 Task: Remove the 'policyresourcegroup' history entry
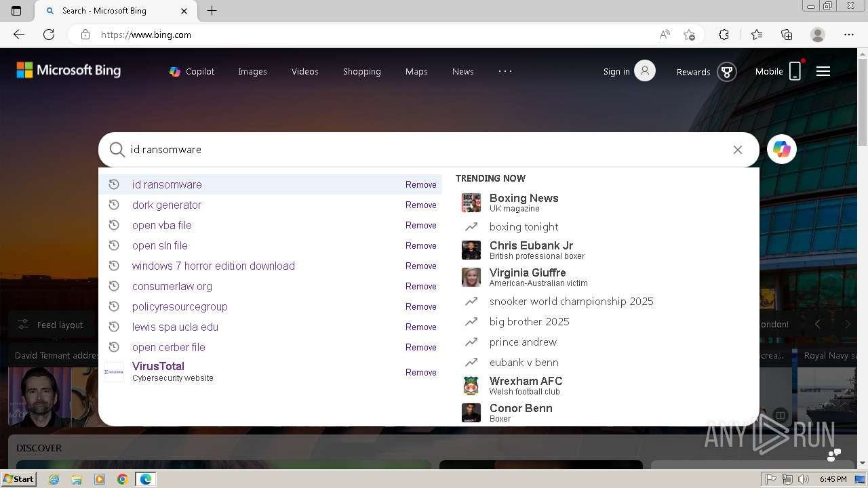point(421,306)
